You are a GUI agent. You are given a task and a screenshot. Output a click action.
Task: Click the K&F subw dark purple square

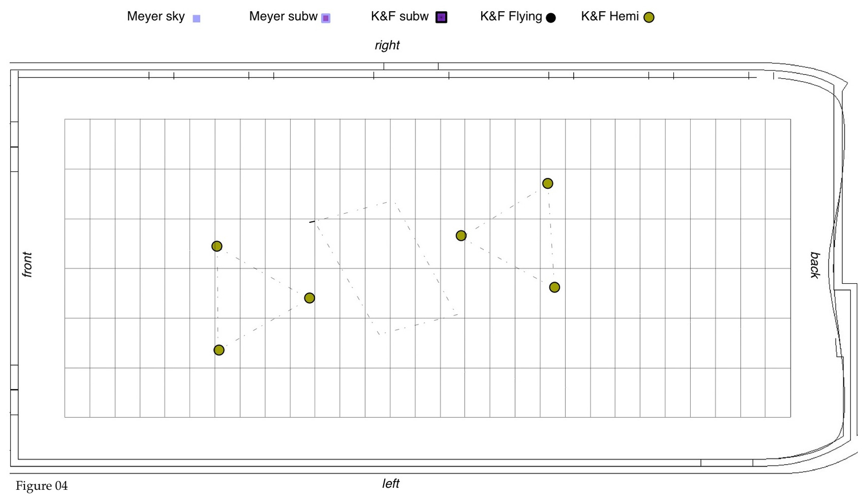pos(441,17)
